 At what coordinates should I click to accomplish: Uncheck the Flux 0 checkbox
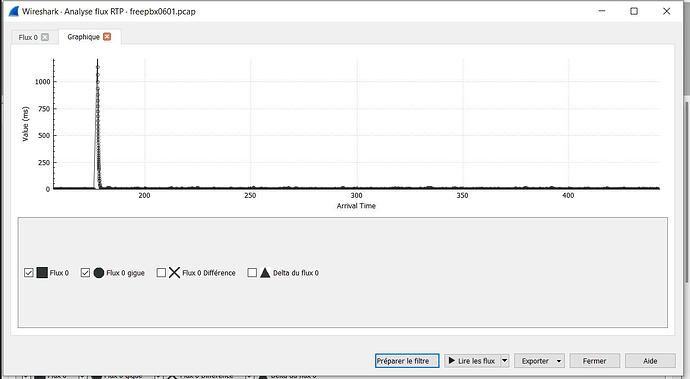tap(29, 273)
